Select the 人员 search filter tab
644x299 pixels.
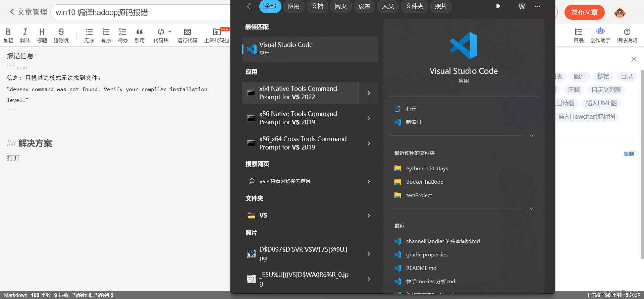click(x=388, y=6)
